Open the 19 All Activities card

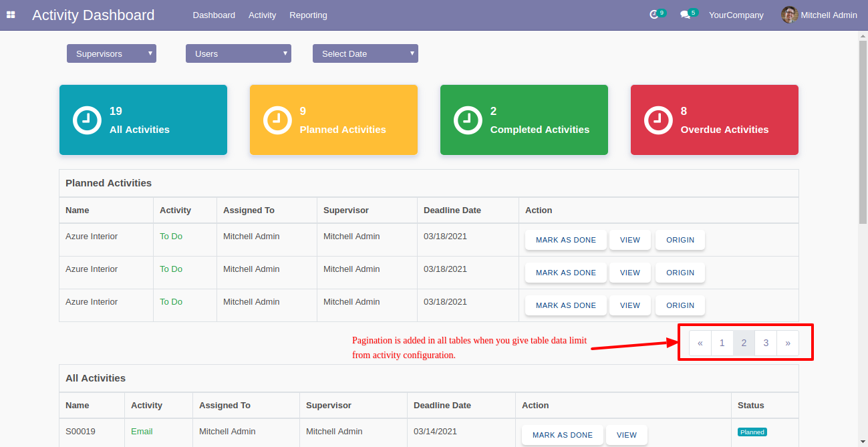143,120
